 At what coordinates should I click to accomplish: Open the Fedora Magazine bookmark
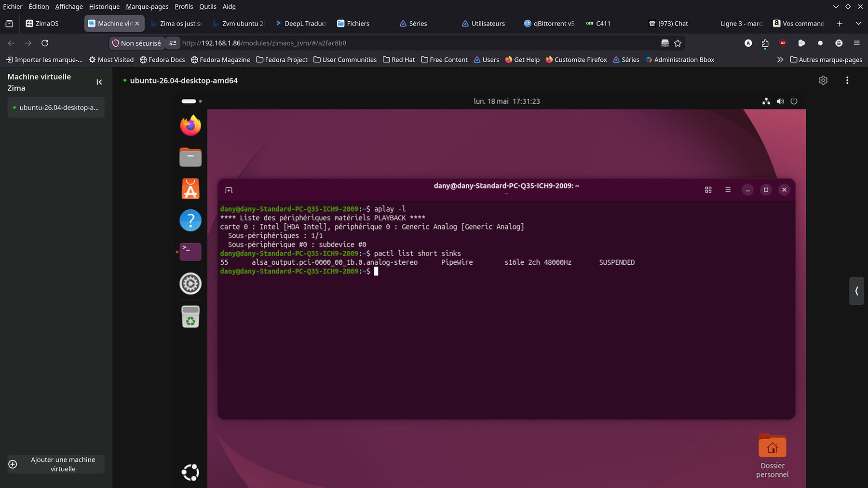click(220, 60)
